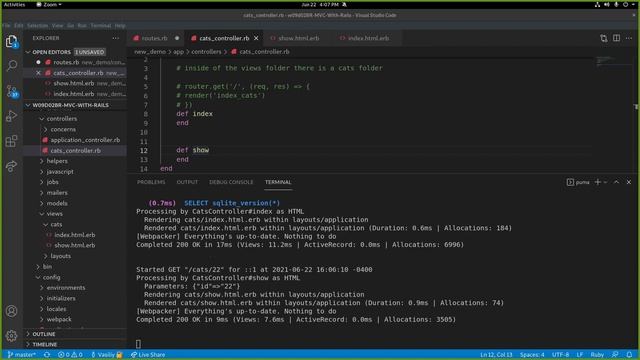The width and height of the screenshot is (640, 360).
Task: Change language mode Ruby
Action: pyautogui.click(x=597, y=355)
